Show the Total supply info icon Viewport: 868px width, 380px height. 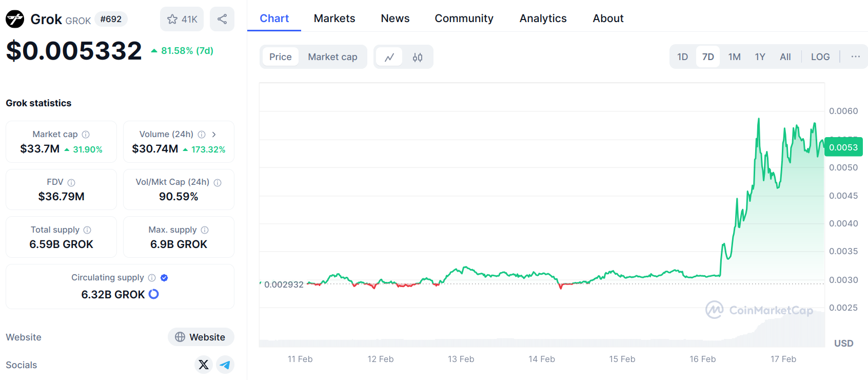pyautogui.click(x=87, y=230)
